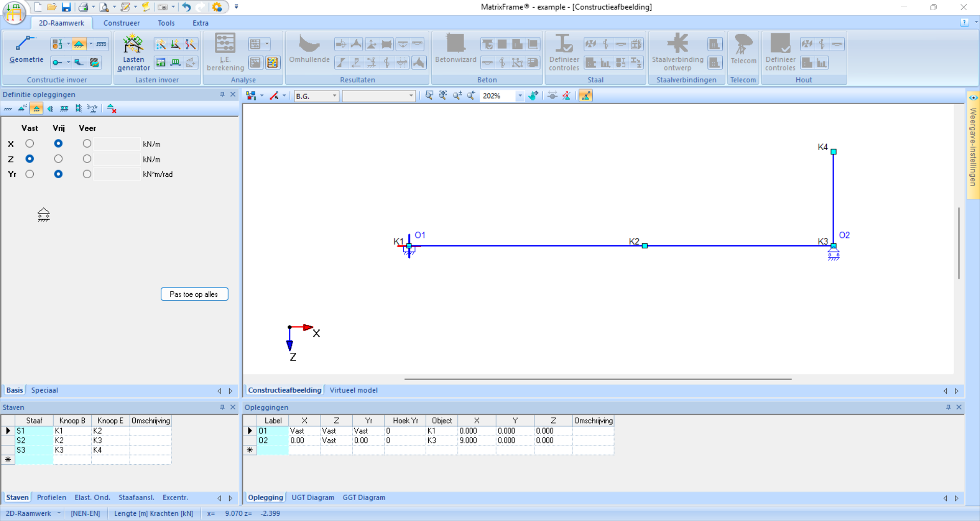The image size is (980, 521).
Task: Click the delete support icon
Action: pyautogui.click(x=111, y=108)
